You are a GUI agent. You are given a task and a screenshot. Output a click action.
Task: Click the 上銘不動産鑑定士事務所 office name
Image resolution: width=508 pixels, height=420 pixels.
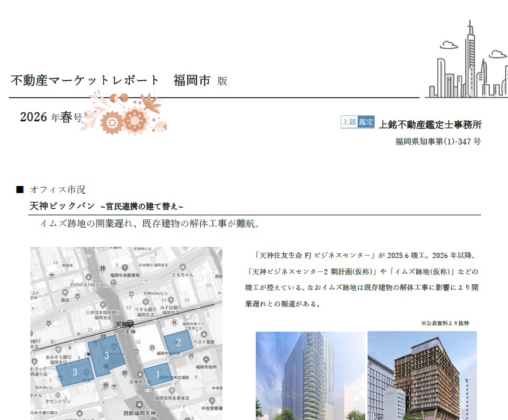pos(430,124)
